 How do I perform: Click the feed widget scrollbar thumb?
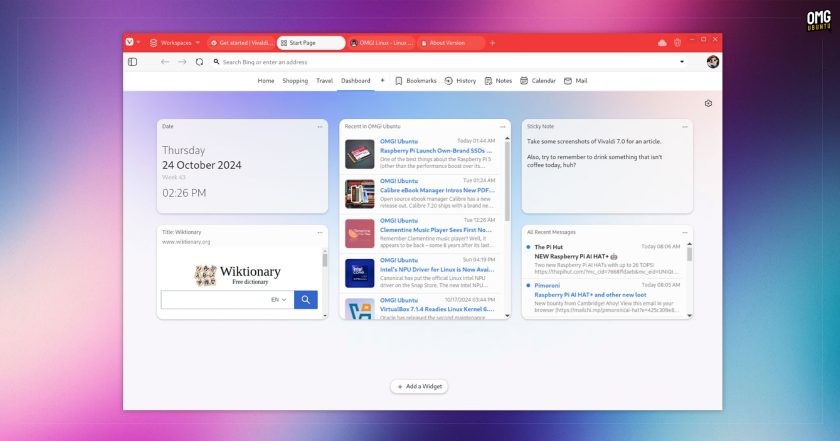pyautogui.click(x=507, y=181)
